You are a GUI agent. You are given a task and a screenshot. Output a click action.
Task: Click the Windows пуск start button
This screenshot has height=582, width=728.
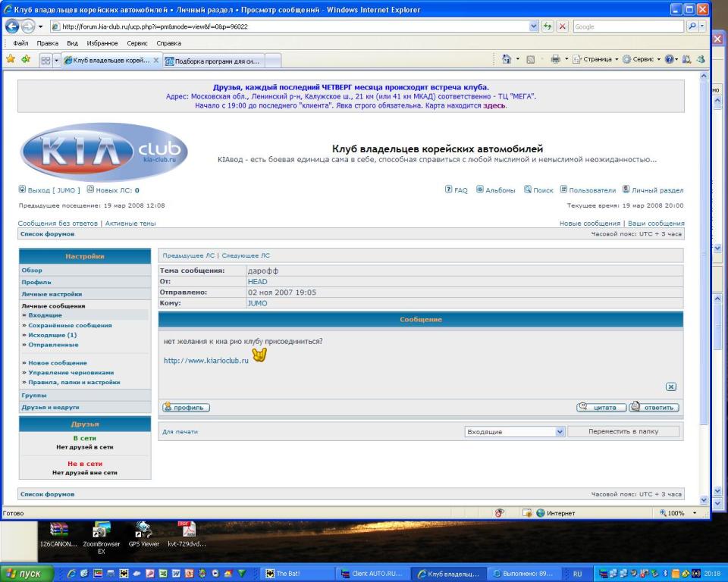pyautogui.click(x=27, y=574)
